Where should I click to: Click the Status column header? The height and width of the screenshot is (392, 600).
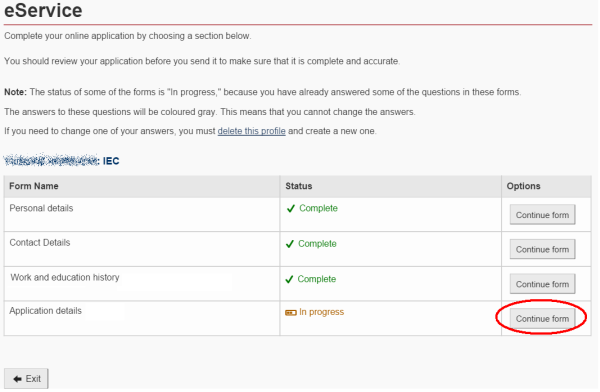[298, 186]
